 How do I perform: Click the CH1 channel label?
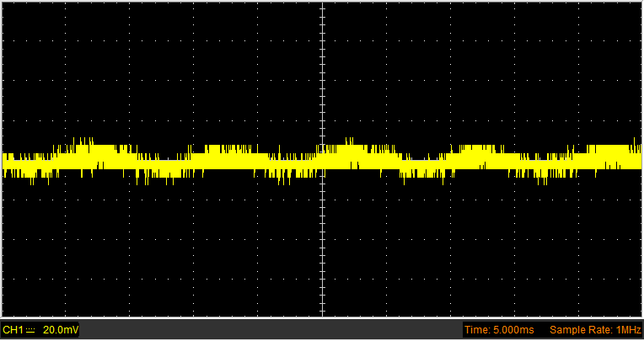(x=13, y=330)
